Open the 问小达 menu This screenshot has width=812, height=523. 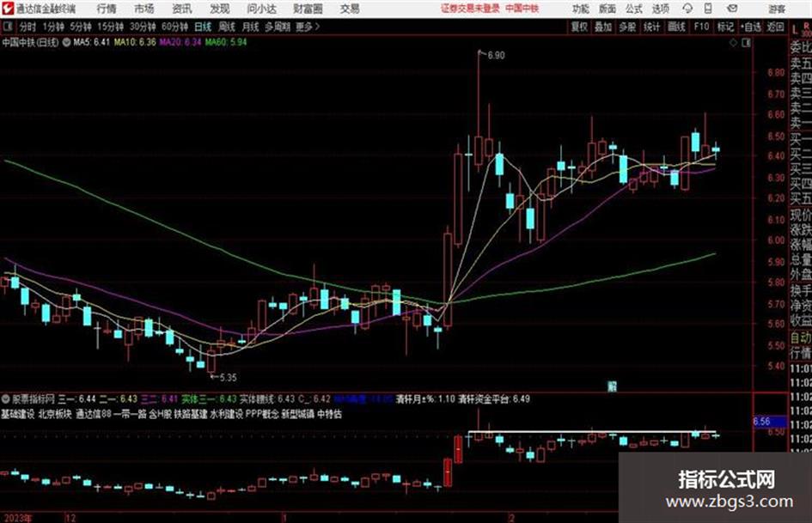pos(261,9)
